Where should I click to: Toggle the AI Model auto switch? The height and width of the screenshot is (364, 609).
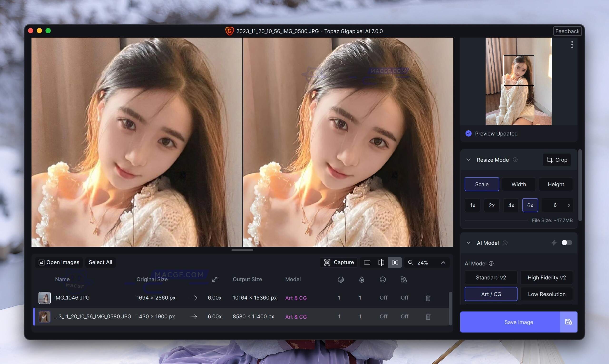[567, 243]
